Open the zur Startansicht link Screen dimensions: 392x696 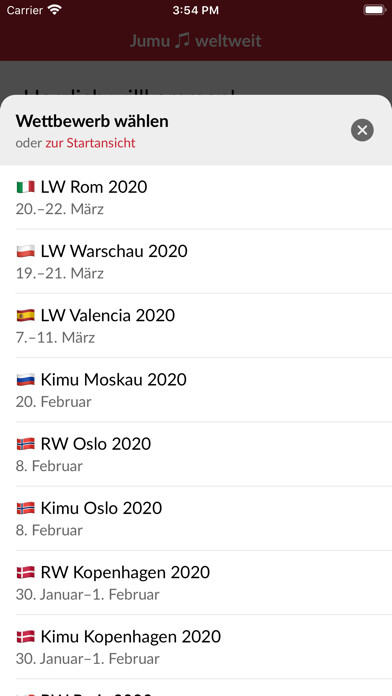point(90,143)
